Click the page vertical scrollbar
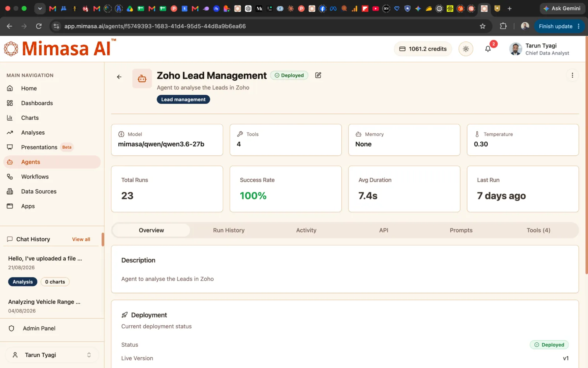The width and height of the screenshot is (588, 368). click(x=586, y=155)
